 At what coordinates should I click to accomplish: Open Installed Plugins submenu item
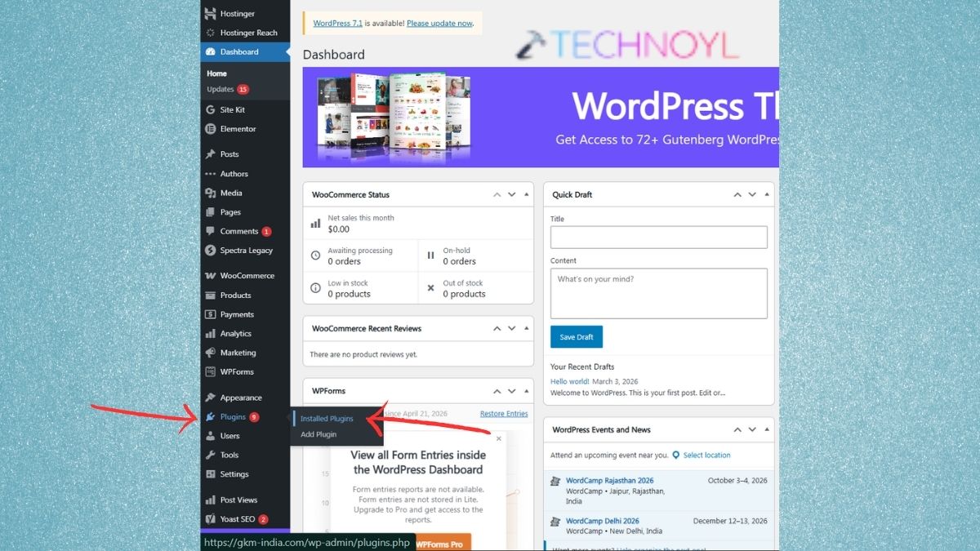327,419
